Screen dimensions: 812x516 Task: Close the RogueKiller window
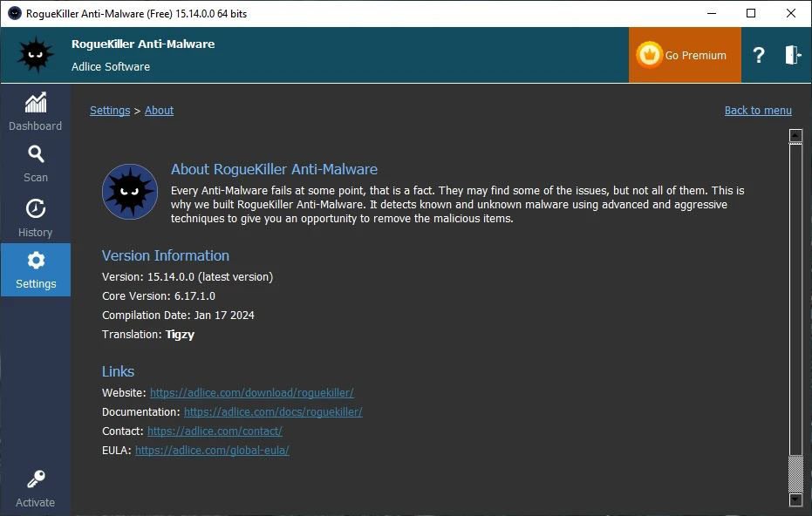791,13
